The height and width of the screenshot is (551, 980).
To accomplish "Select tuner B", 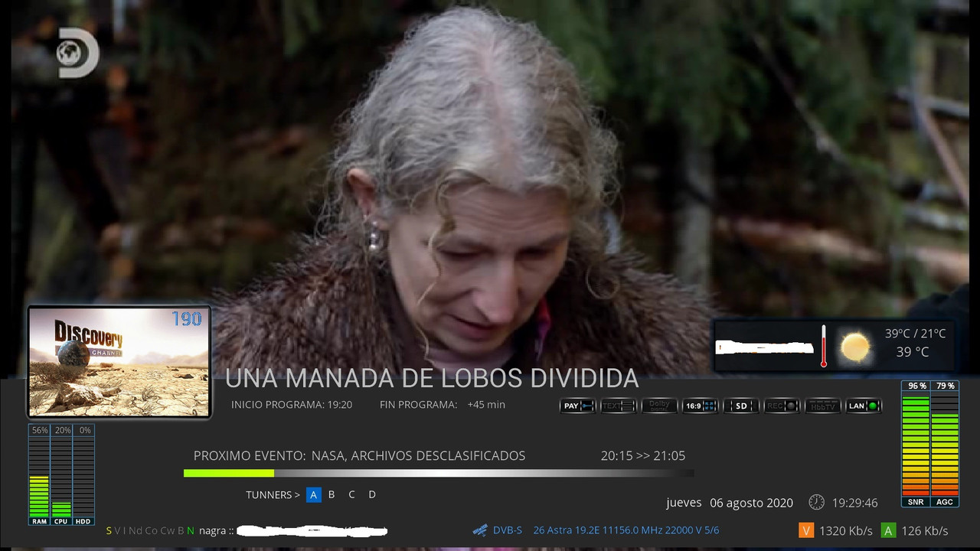I will (x=332, y=494).
